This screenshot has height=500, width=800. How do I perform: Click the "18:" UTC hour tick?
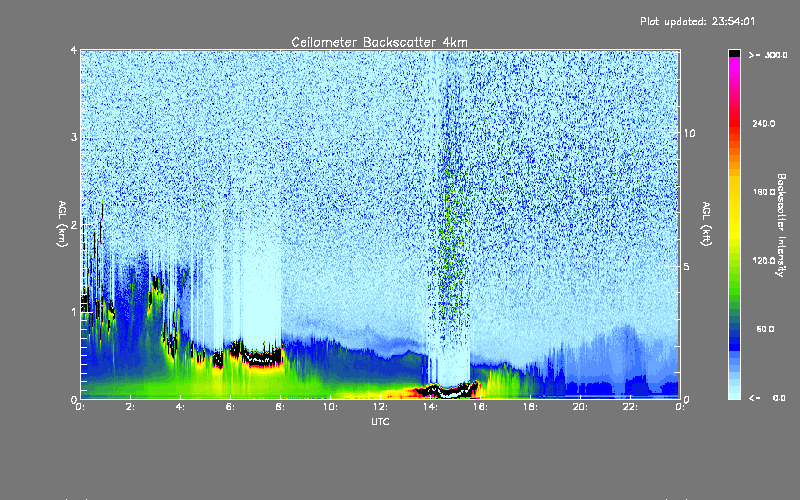click(531, 407)
